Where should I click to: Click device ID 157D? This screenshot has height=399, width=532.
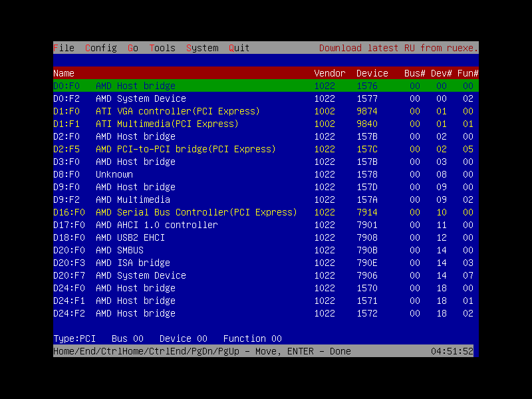click(367, 187)
